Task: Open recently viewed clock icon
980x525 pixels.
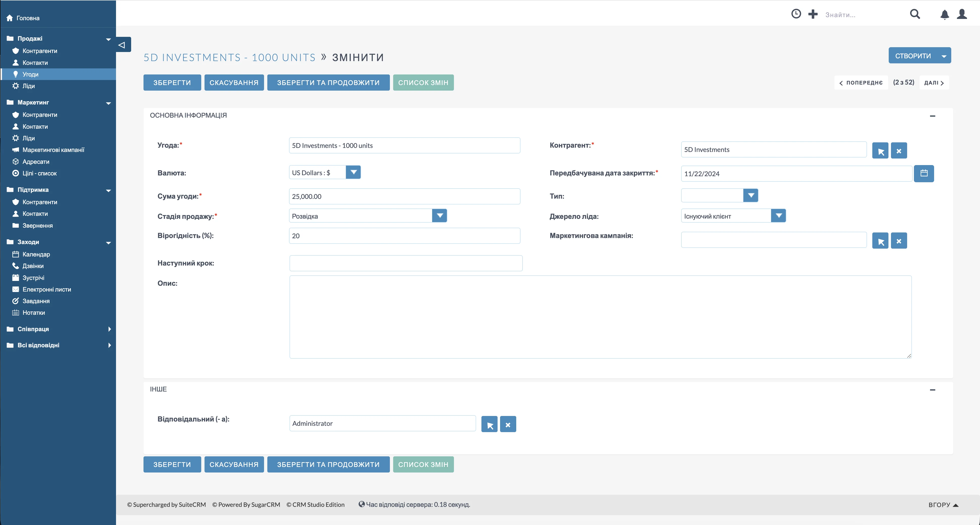Action: tap(796, 14)
